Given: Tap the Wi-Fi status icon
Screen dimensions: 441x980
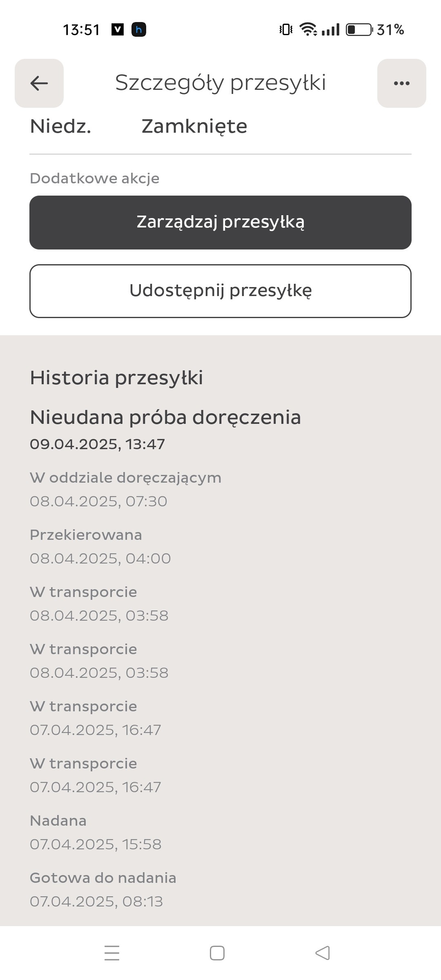Looking at the screenshot, I should point(308,30).
